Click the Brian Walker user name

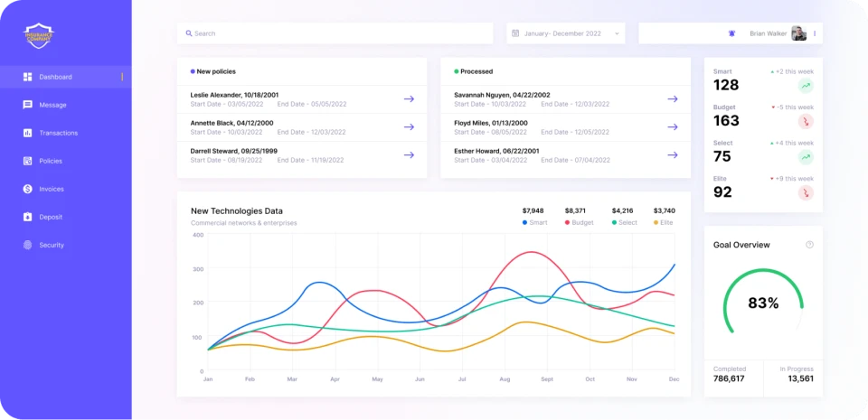tap(769, 33)
